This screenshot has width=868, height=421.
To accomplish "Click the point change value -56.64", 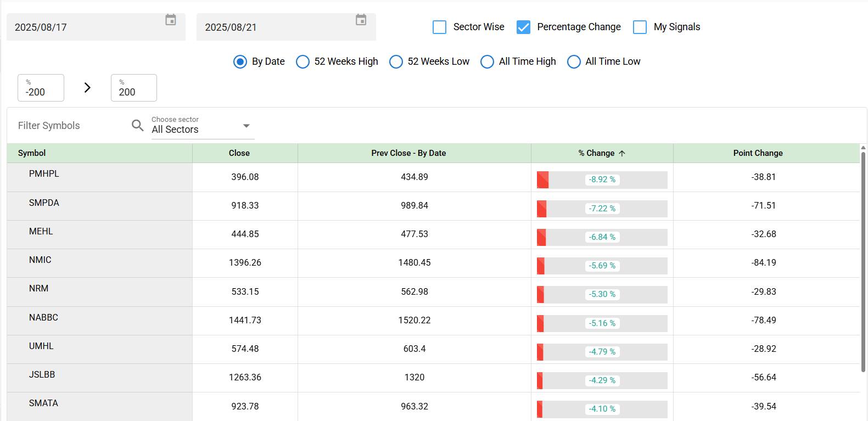I will pyautogui.click(x=764, y=377).
